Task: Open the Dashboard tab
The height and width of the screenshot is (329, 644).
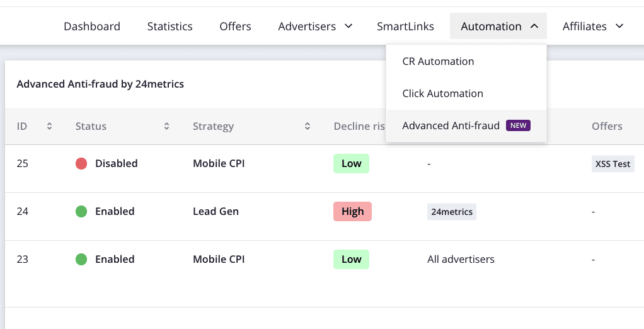Action: pyautogui.click(x=92, y=26)
